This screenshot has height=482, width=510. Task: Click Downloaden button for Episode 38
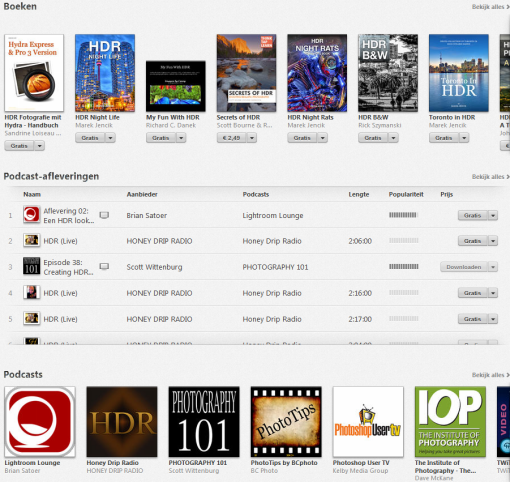pos(464,267)
